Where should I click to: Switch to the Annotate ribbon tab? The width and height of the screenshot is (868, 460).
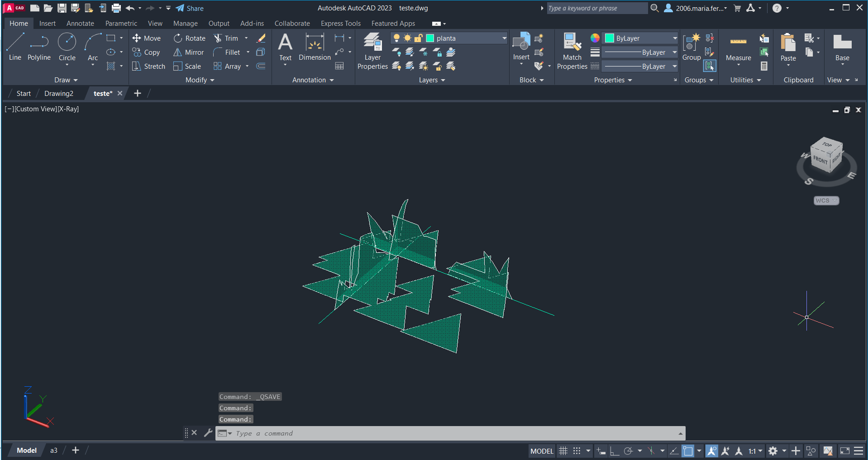click(x=80, y=24)
